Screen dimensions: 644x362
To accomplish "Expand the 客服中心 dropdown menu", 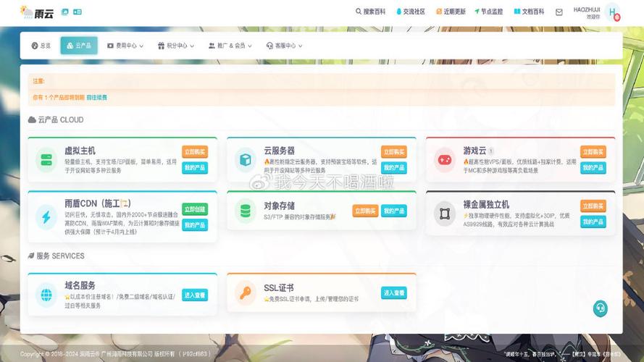I will 284,46.
